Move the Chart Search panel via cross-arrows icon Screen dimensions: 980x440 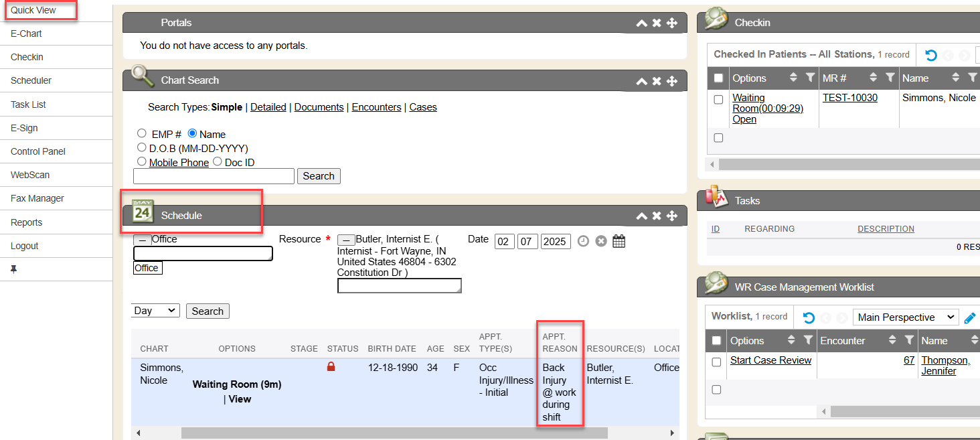click(x=672, y=81)
